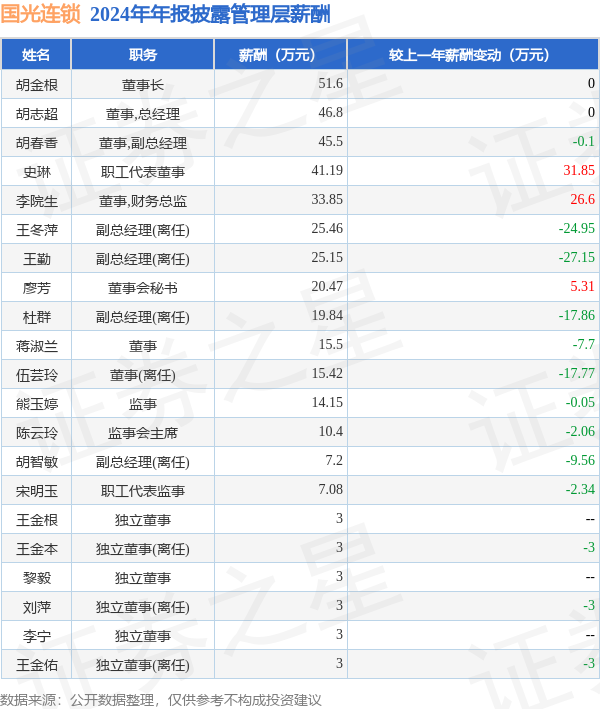Click the green change value -17.86

pos(576,315)
